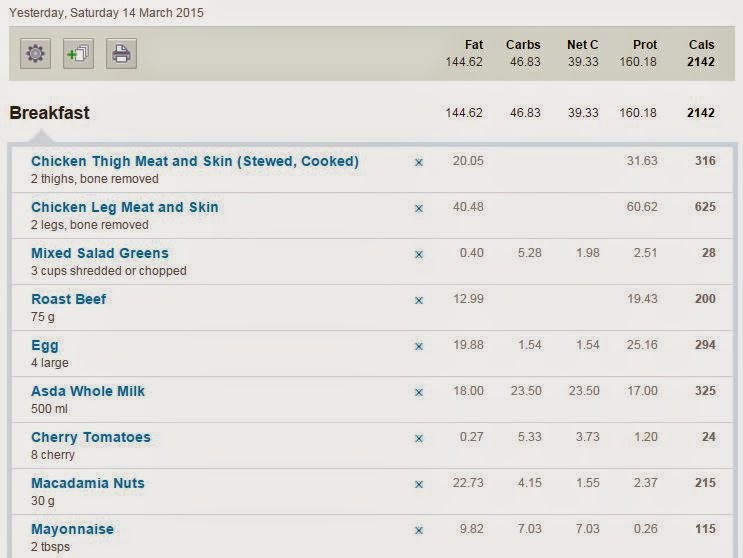Click serving text '3 cups shredded or chopped'
This screenshot has width=743, height=558.
point(109,271)
